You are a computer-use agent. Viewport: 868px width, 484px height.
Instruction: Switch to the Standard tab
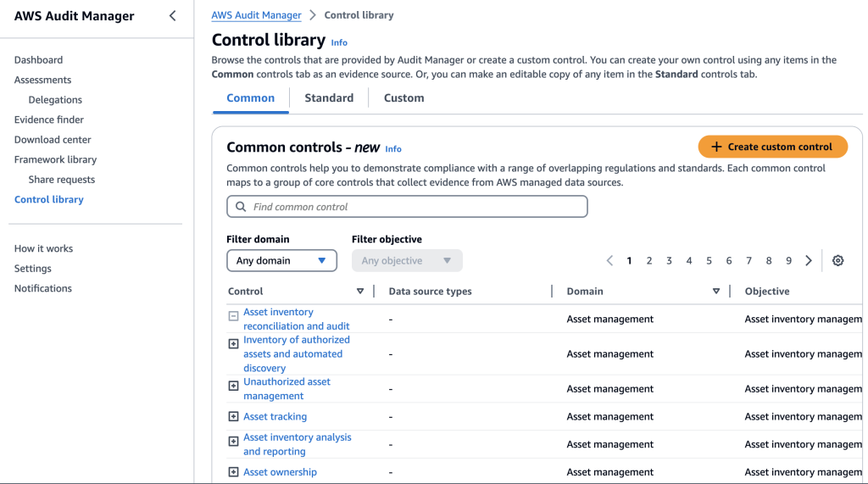pos(329,98)
